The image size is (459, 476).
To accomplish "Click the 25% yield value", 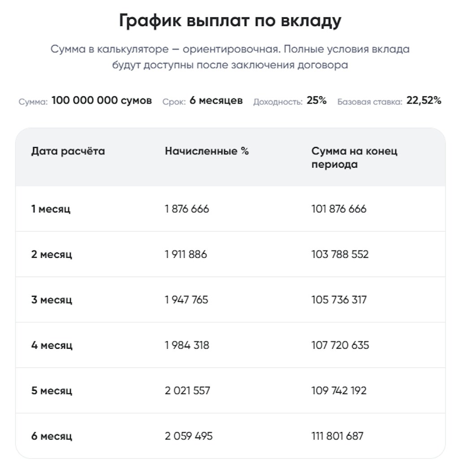I will point(316,101).
